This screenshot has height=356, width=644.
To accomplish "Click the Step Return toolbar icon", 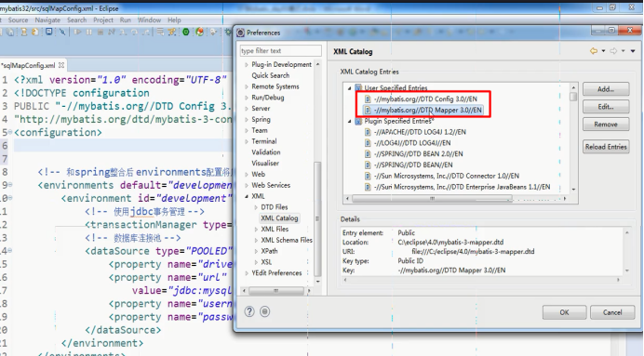I will coord(146,32).
